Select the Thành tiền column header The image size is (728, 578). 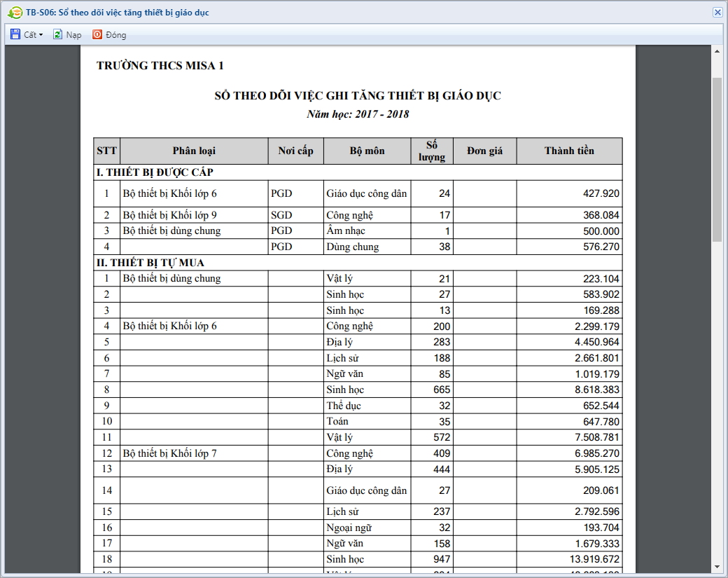point(569,151)
